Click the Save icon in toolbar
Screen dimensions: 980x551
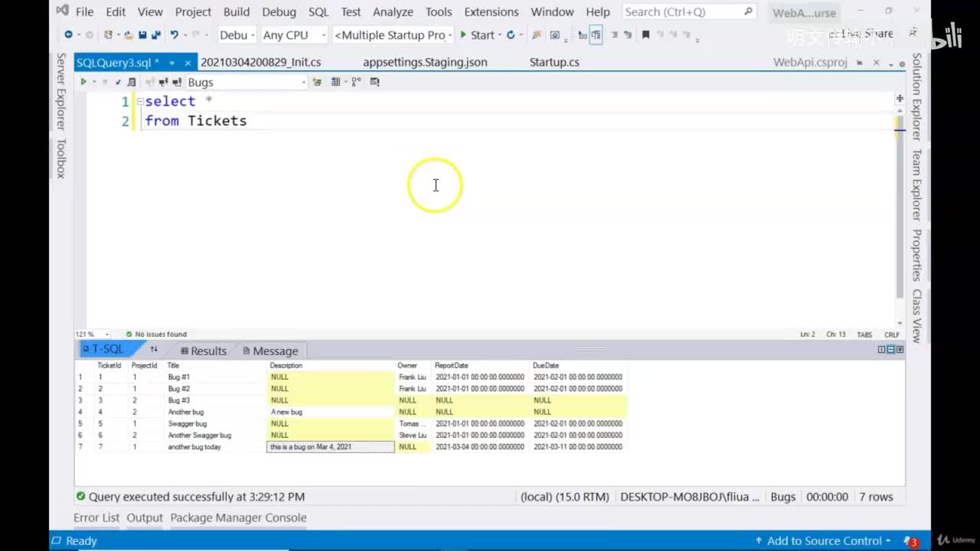[x=142, y=35]
